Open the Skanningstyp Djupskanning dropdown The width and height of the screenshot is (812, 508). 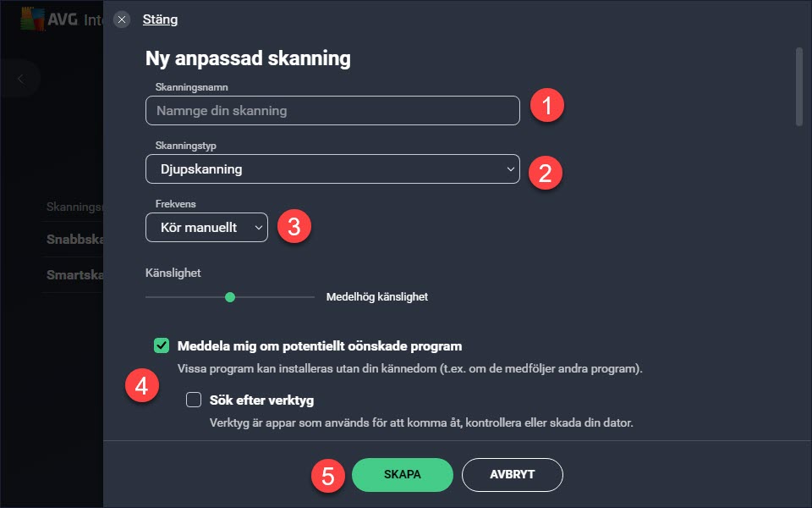[x=332, y=169]
